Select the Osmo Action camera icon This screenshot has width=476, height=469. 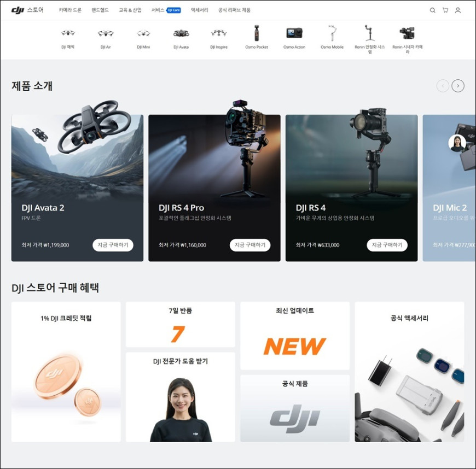pyautogui.click(x=294, y=33)
